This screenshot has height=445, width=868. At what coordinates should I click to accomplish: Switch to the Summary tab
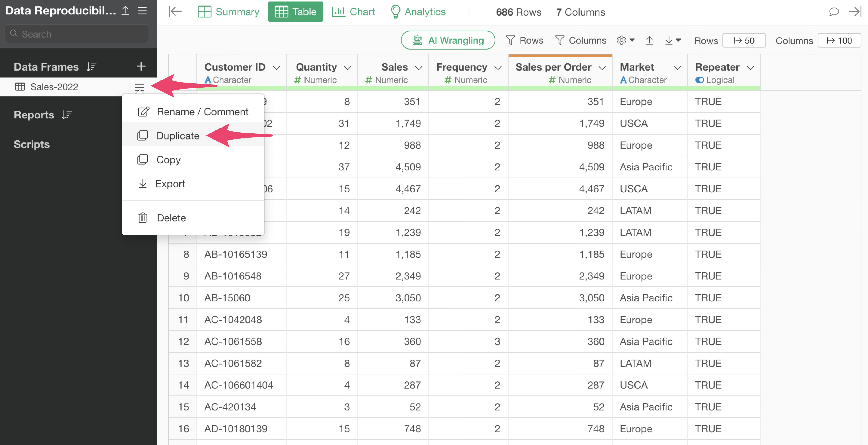pos(229,12)
